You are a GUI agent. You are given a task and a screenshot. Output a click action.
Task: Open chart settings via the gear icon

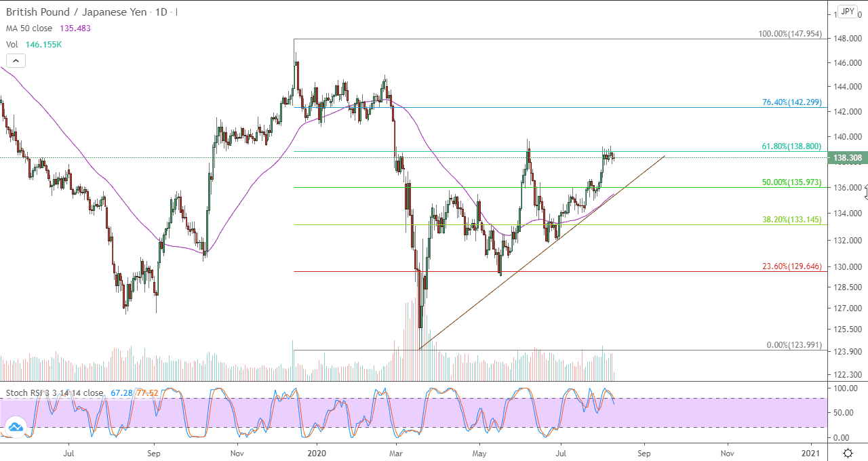click(848, 452)
